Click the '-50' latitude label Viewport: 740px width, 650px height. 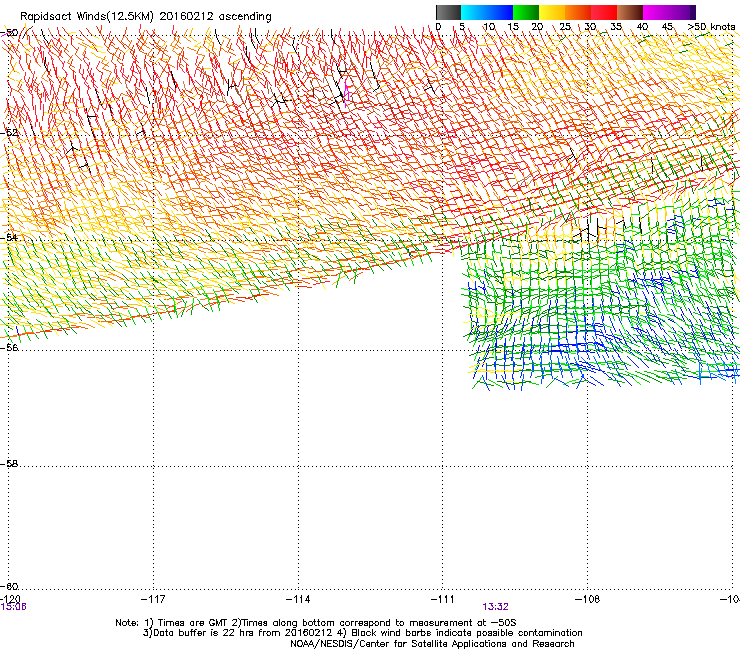[9, 33]
